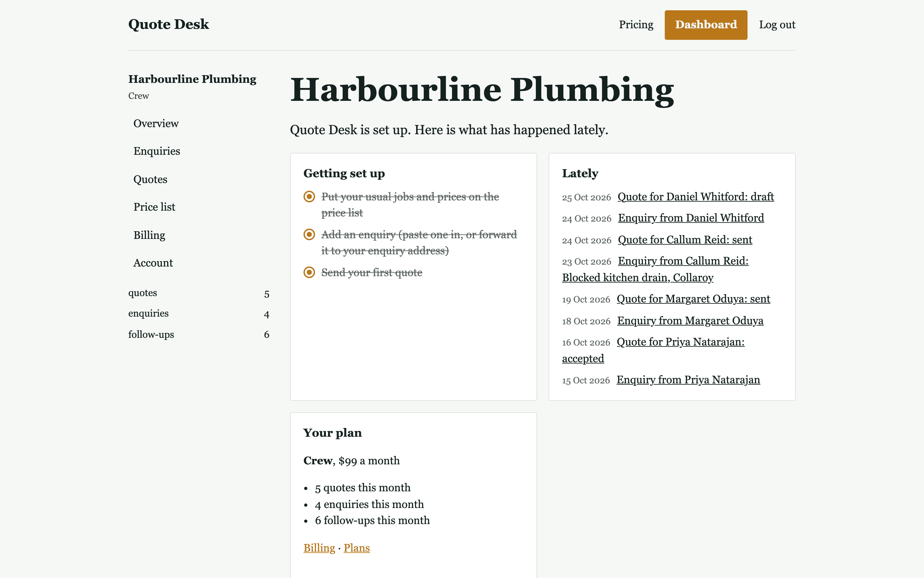
Task: Follow the Plans link in Your plan
Action: [x=356, y=548]
